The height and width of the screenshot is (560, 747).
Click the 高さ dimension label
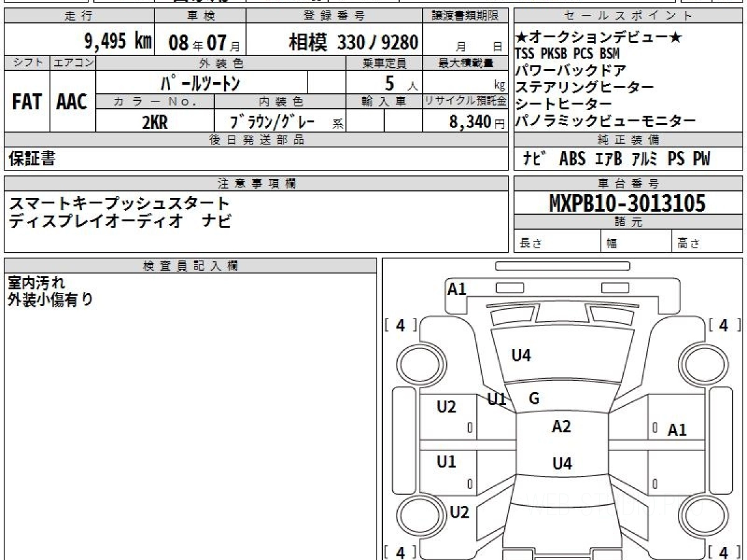click(x=687, y=244)
